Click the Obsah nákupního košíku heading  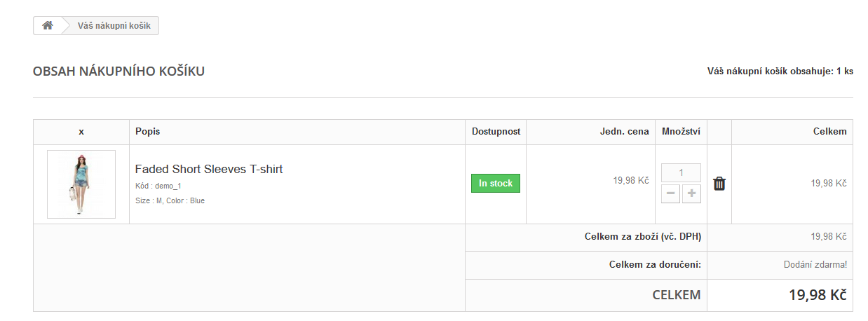tap(118, 71)
